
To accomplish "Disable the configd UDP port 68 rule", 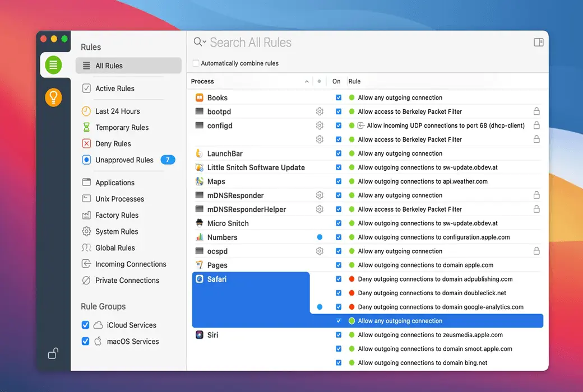I will tap(339, 125).
